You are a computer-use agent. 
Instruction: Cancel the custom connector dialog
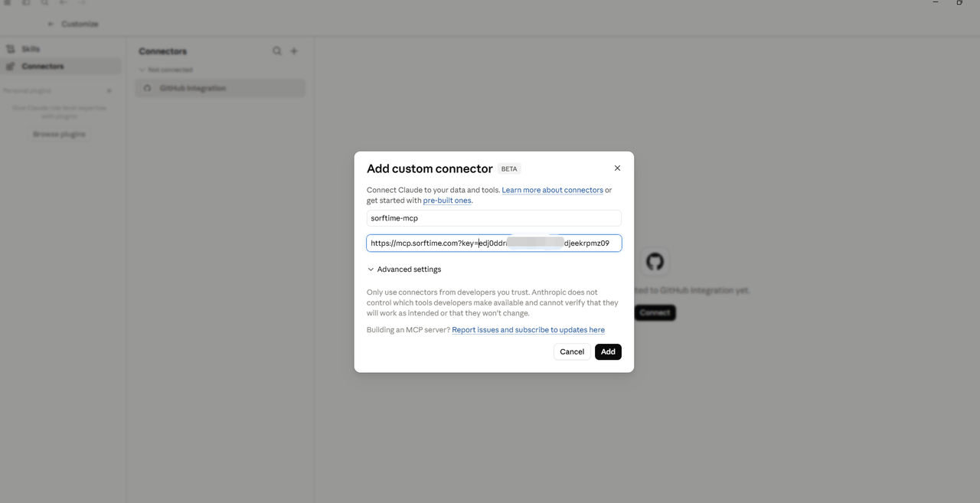[572, 351]
